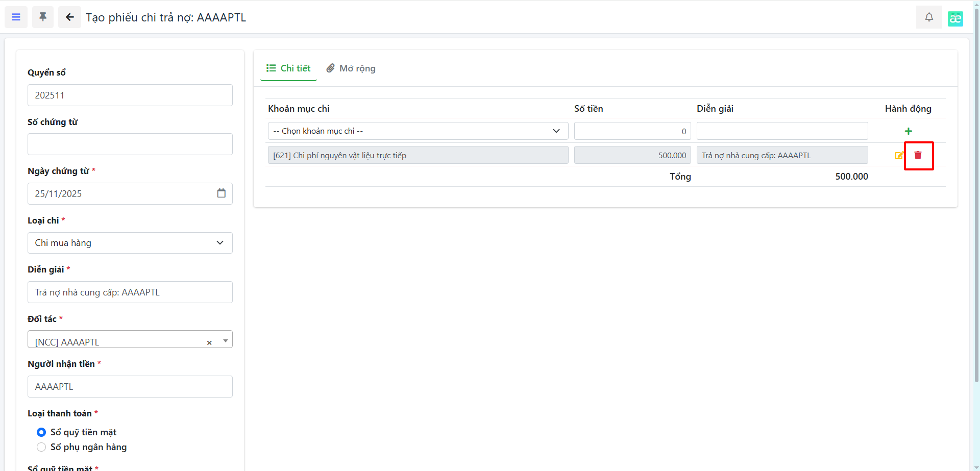Click the Số chứng từ input field
Screen dimensions: 980x471
(x=130, y=144)
